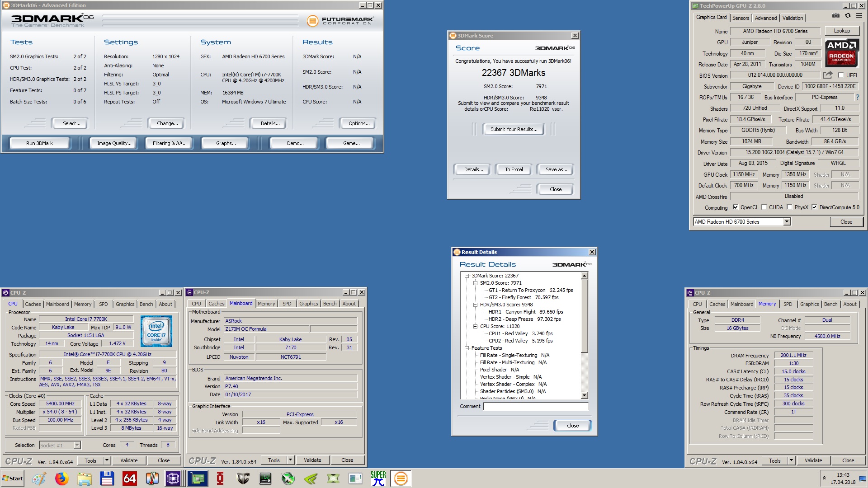
Task: Click Save as in 3DMark Score window
Action: pos(556,169)
